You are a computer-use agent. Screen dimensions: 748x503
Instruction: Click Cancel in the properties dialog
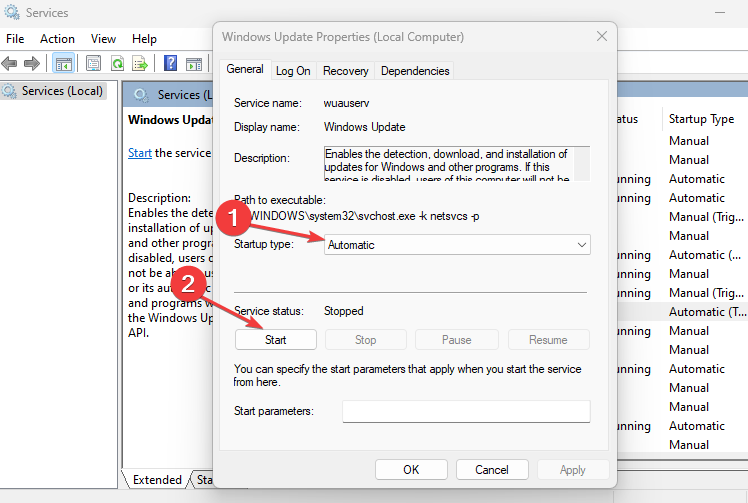[492, 470]
